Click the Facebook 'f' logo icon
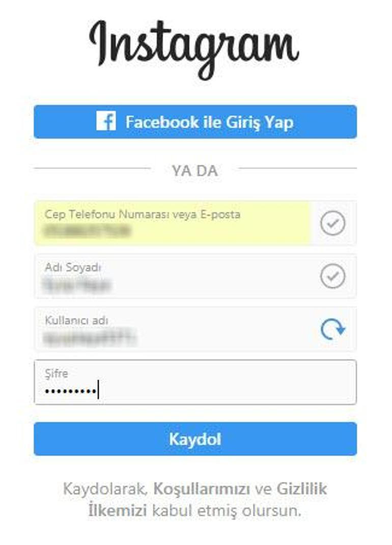Viewport: 392px width, 545px height. [106, 121]
